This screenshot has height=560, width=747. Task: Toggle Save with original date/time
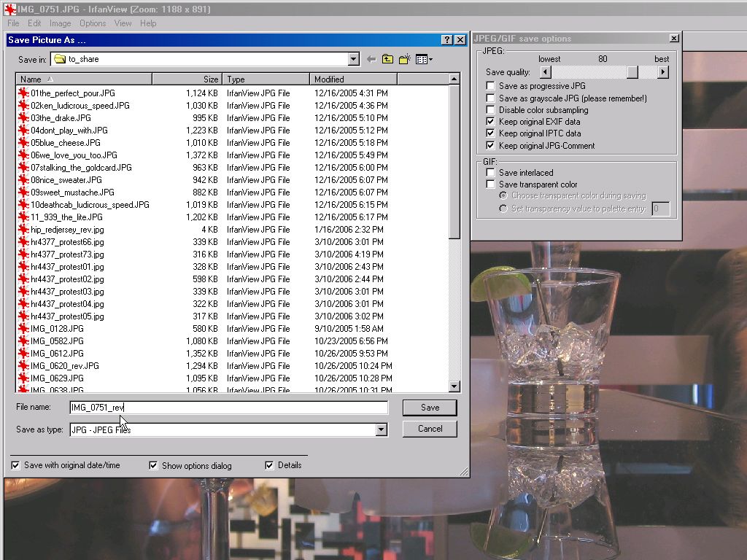16,465
